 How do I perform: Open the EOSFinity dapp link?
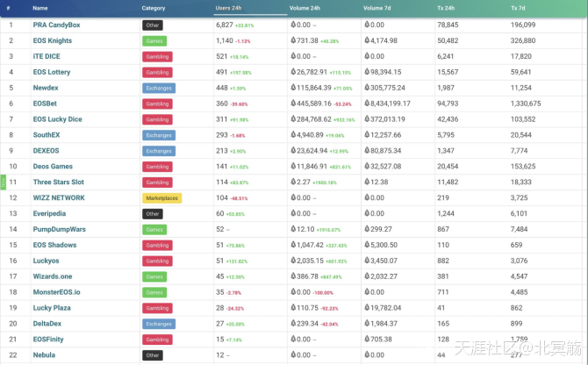click(x=48, y=340)
